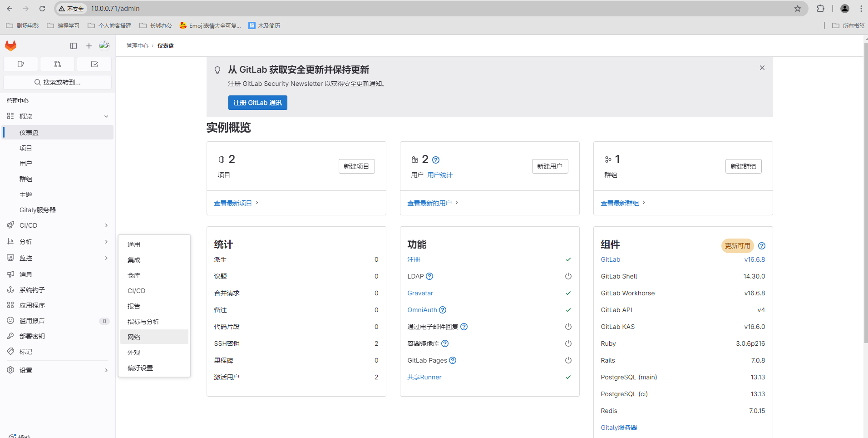Choose 通用 in settings flyout menu

[154, 244]
